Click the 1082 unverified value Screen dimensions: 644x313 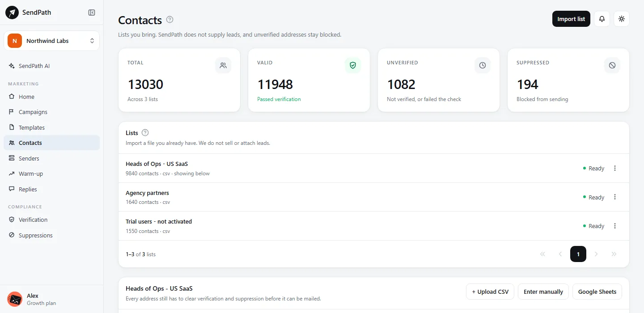tap(401, 84)
